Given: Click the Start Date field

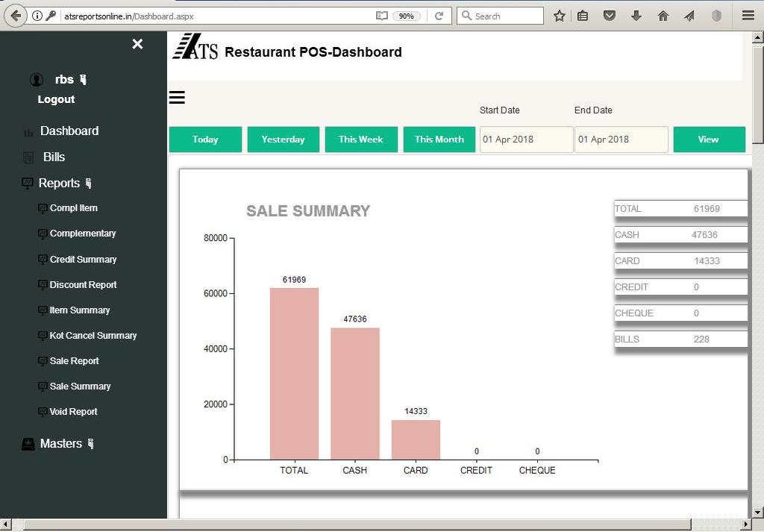Looking at the screenshot, I should [526, 140].
